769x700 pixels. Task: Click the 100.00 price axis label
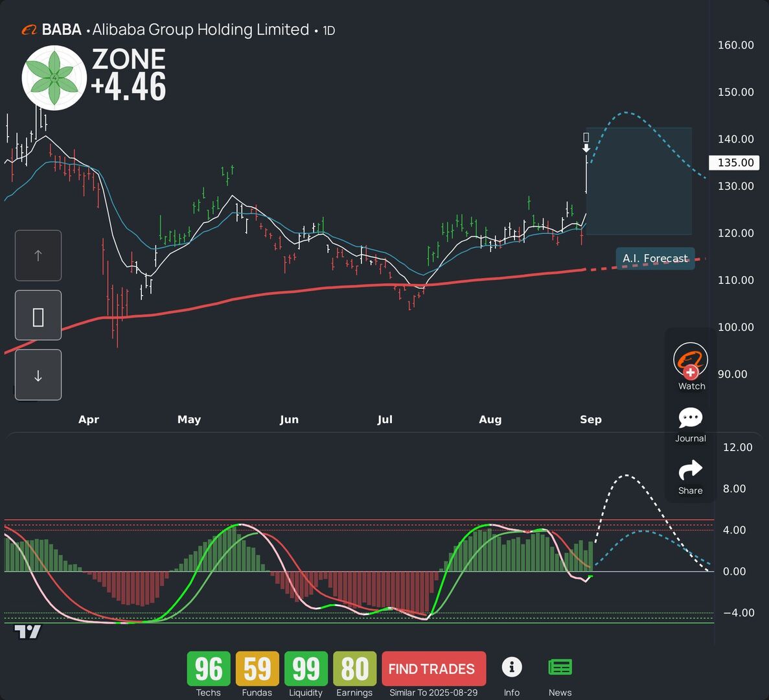point(736,327)
